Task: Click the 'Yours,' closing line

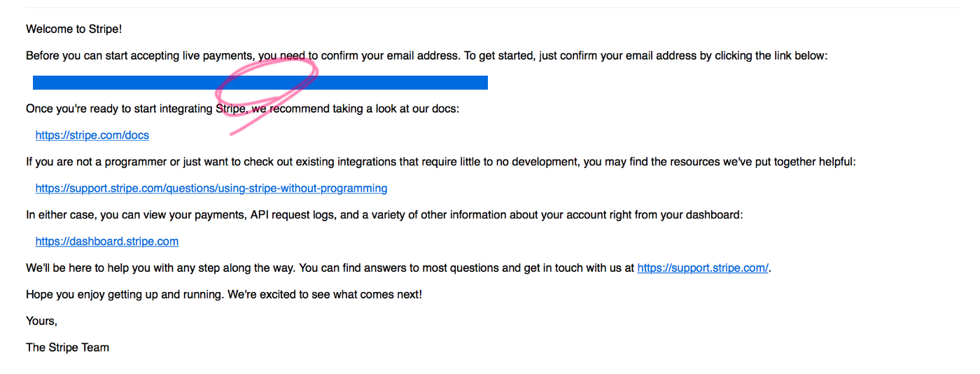Action: [41, 321]
